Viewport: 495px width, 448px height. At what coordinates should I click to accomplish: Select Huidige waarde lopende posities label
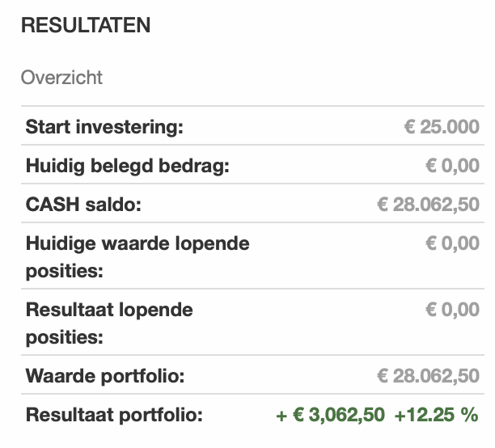(x=137, y=257)
